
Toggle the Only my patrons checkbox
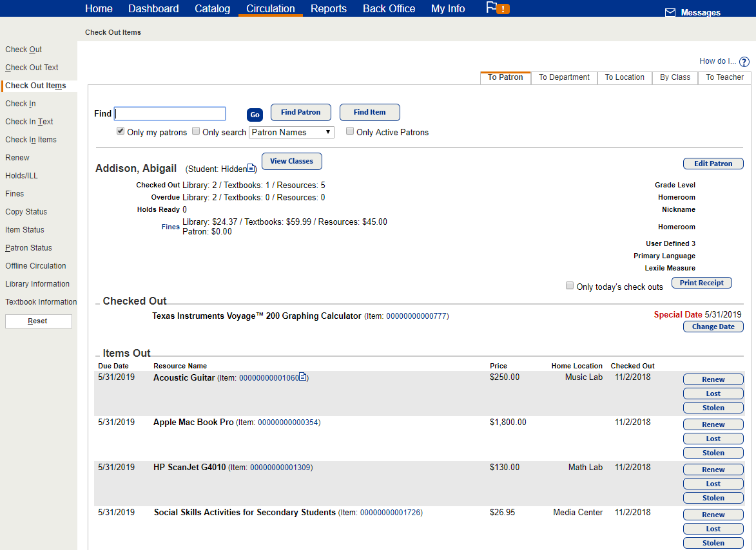(x=121, y=131)
